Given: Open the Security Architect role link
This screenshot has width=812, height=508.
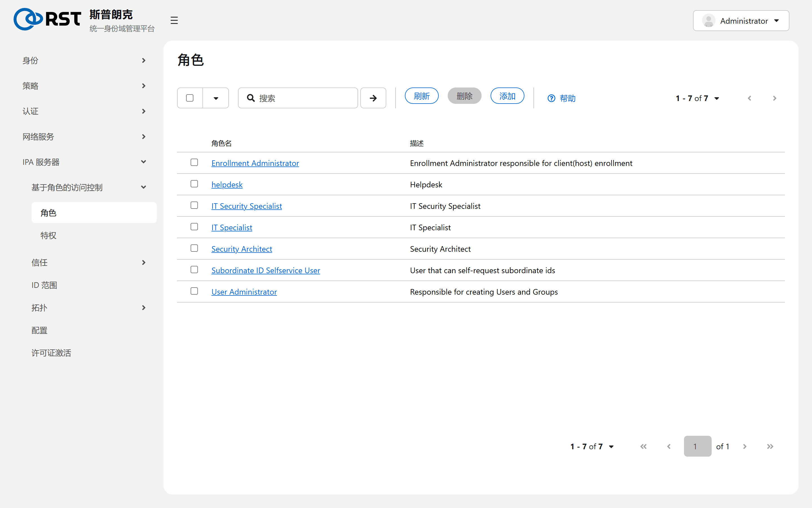Looking at the screenshot, I should click(242, 249).
